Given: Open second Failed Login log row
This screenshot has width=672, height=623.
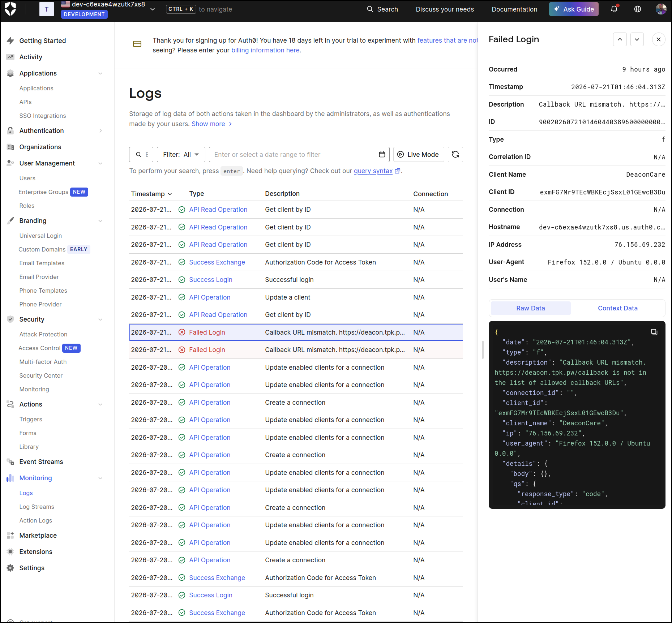Looking at the screenshot, I should [x=296, y=350].
